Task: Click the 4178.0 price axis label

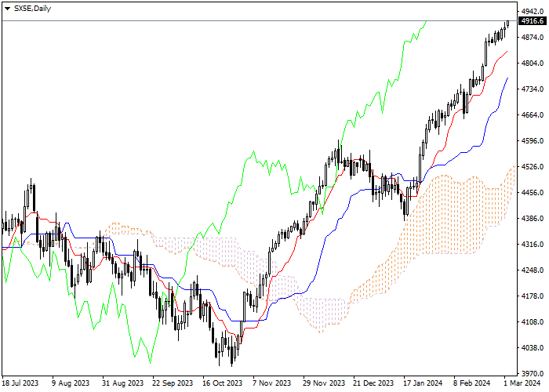Action: [533, 296]
